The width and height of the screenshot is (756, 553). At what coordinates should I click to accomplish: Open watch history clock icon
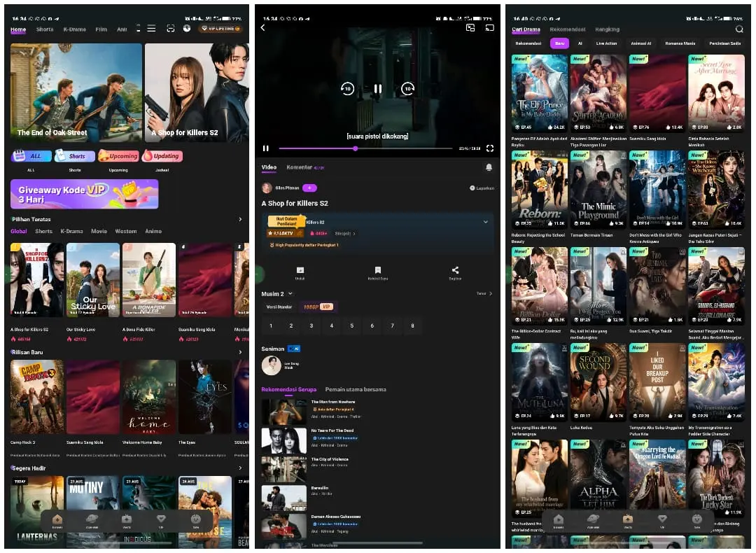pos(187,29)
